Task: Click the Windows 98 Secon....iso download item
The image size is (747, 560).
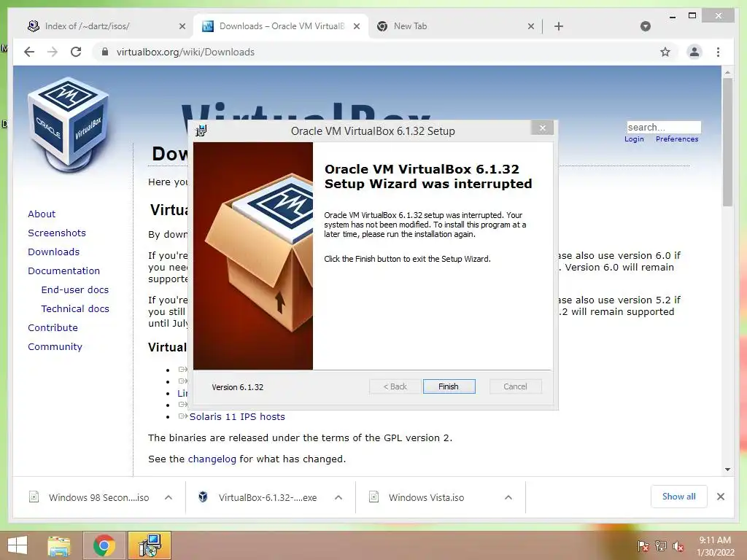Action: [x=98, y=497]
